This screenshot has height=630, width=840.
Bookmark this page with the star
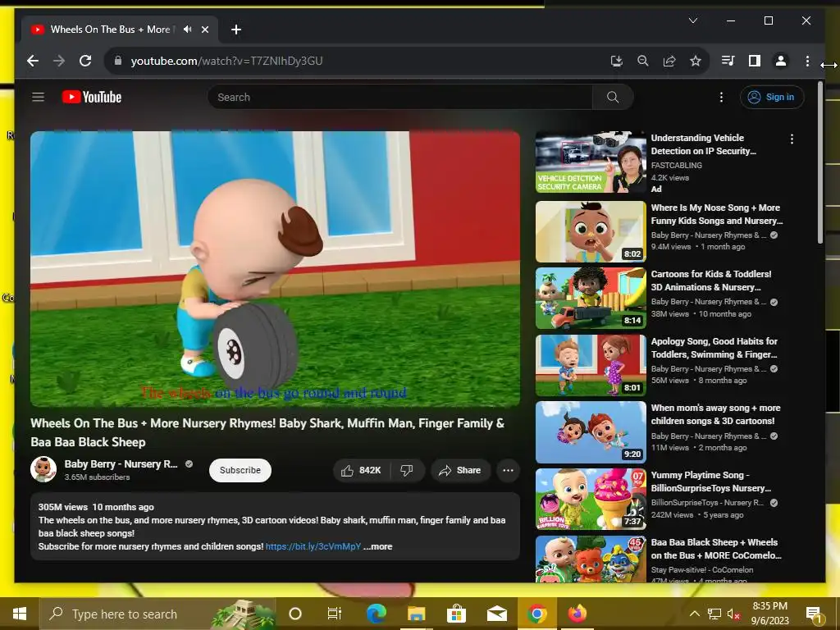pos(696,61)
